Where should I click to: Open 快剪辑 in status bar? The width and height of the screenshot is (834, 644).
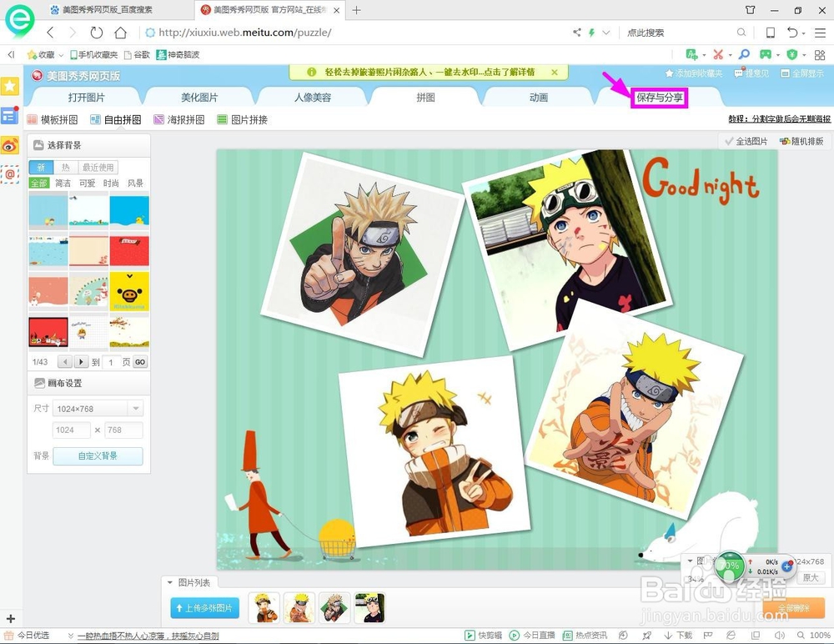coord(484,636)
